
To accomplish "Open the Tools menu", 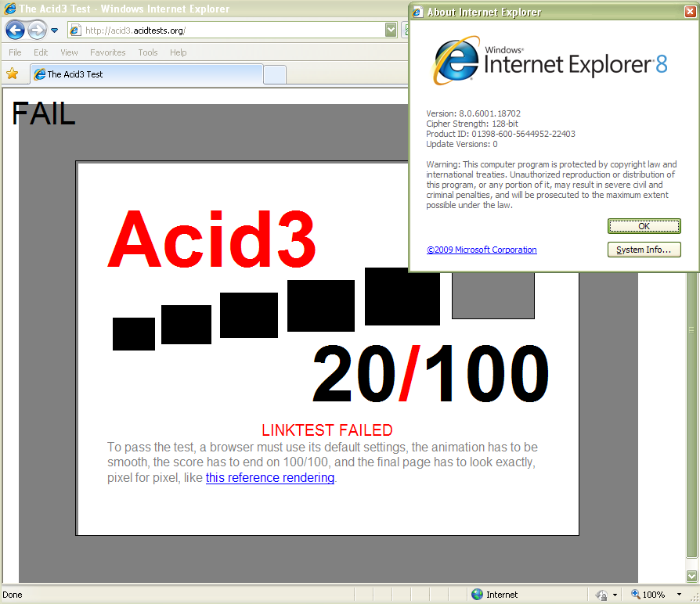I will point(148,52).
